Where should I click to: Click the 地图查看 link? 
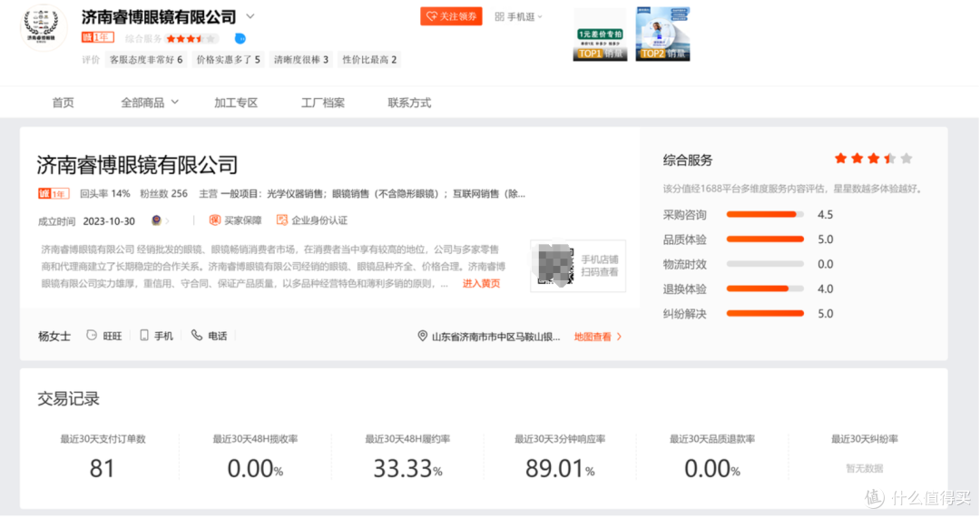coord(593,337)
